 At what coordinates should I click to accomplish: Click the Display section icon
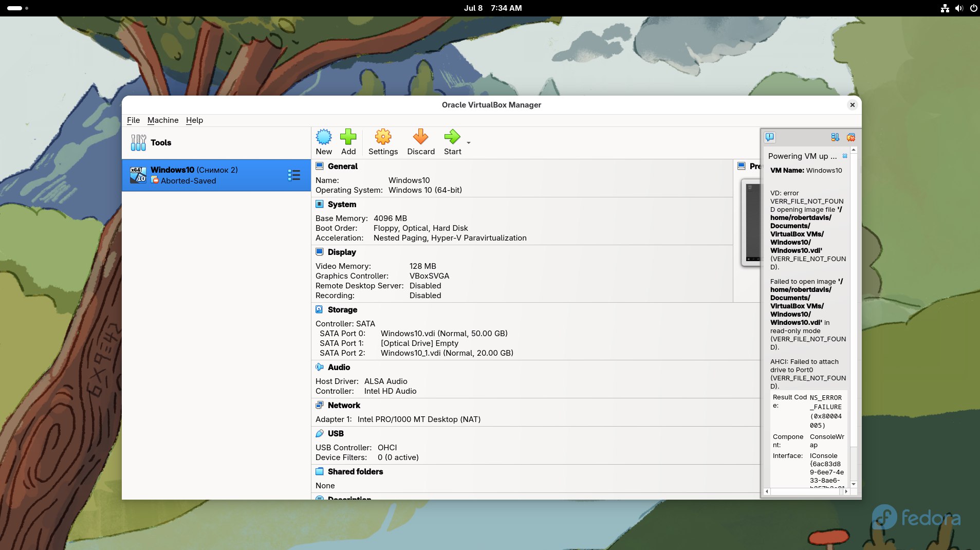coord(319,252)
